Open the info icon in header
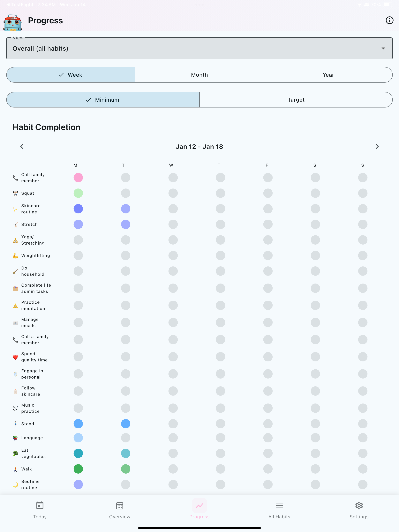This screenshot has height=532, width=399. [389, 20]
